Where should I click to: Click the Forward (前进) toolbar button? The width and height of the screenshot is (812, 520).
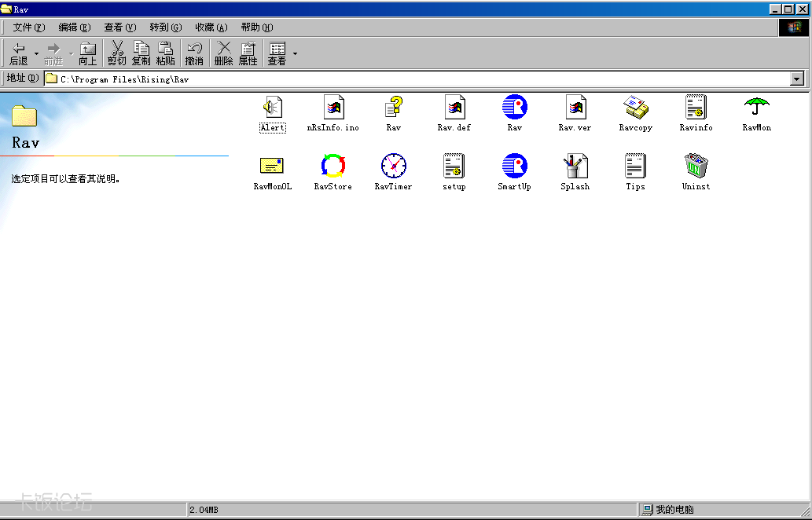[53, 53]
